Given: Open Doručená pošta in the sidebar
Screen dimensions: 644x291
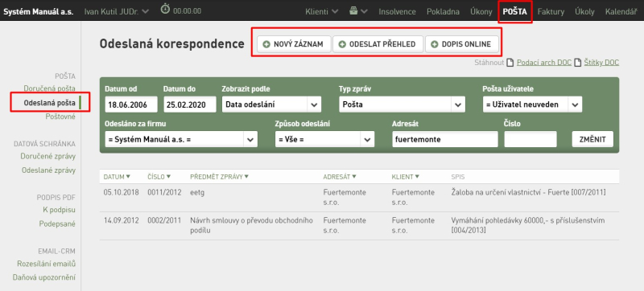Looking at the screenshot, I should [49, 88].
